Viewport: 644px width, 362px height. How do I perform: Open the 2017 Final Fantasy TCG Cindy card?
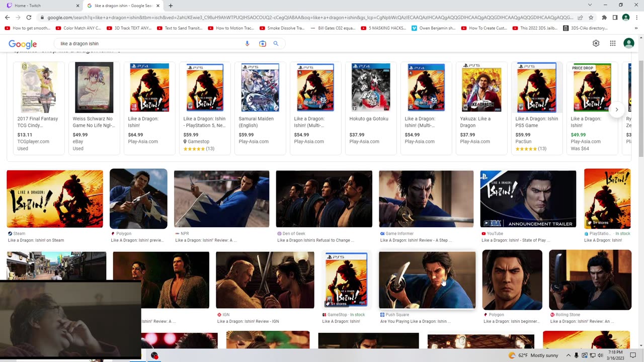click(39, 108)
